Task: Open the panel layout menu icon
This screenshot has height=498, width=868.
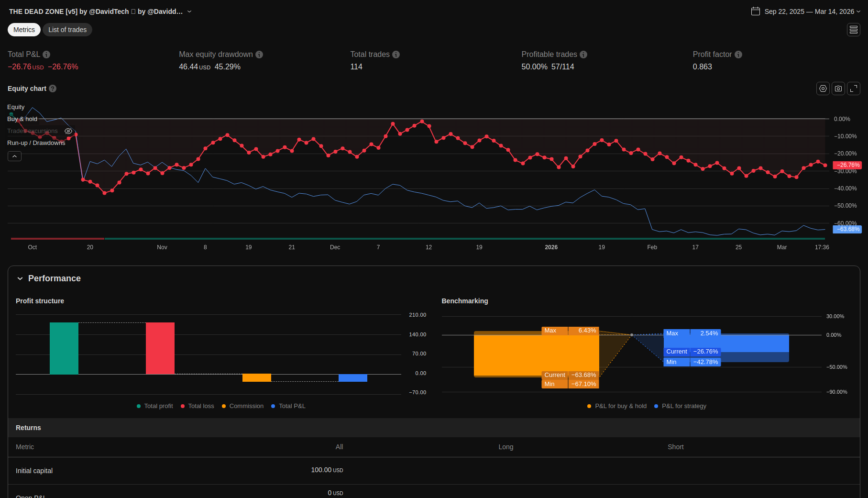Action: click(x=854, y=30)
